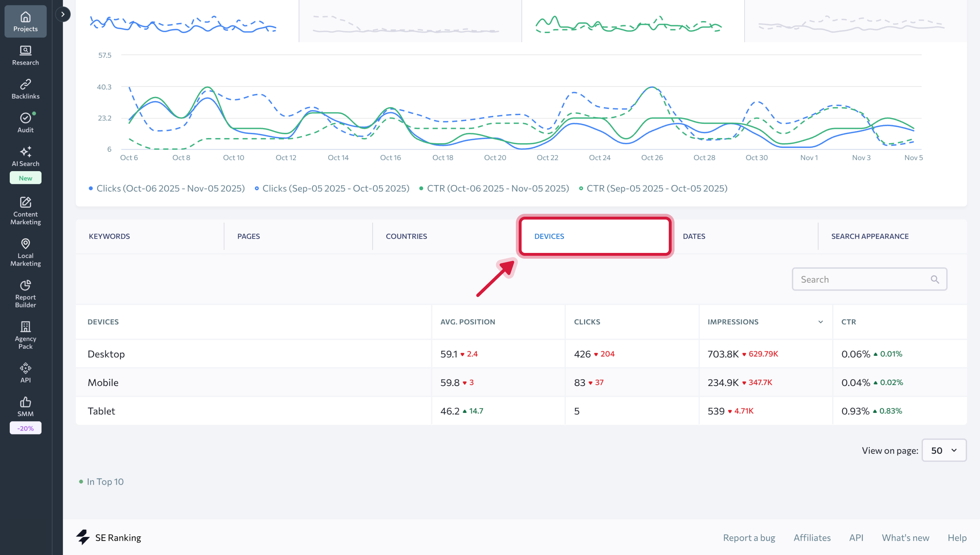
Task: Open the Projects section
Action: click(25, 22)
